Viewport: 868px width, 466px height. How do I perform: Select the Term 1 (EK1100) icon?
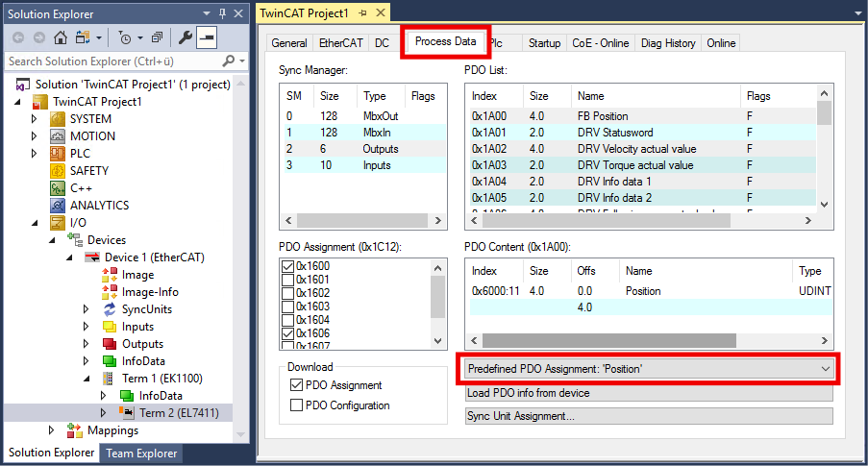click(x=109, y=379)
